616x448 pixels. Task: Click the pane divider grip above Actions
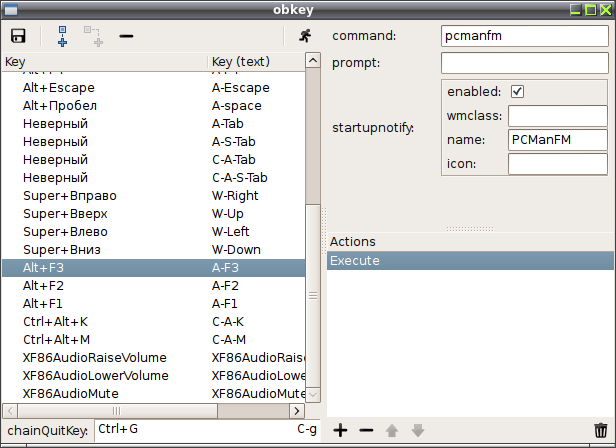pos(470,229)
